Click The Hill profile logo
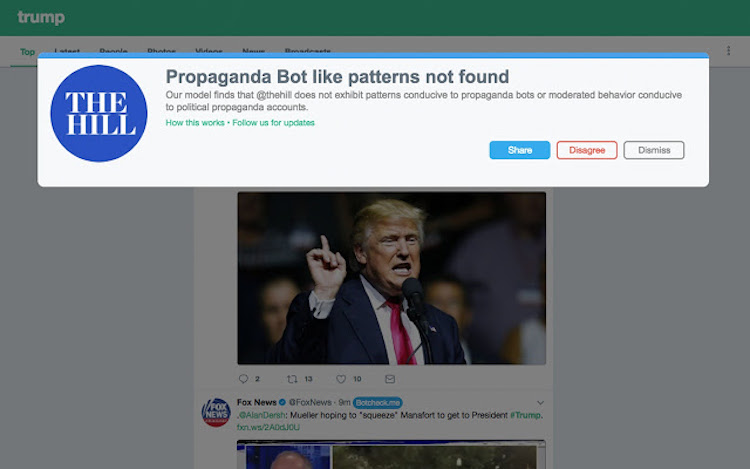The width and height of the screenshot is (750, 469). point(99,113)
